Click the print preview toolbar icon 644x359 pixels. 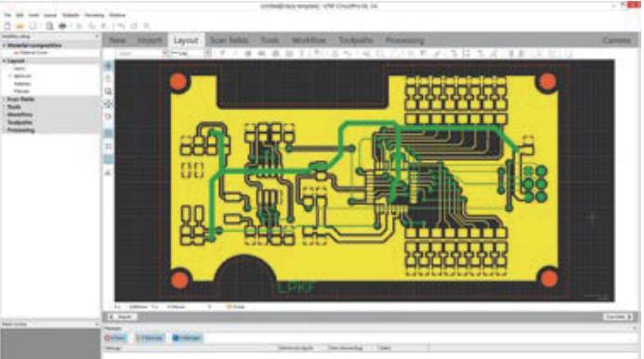[x=49, y=26]
